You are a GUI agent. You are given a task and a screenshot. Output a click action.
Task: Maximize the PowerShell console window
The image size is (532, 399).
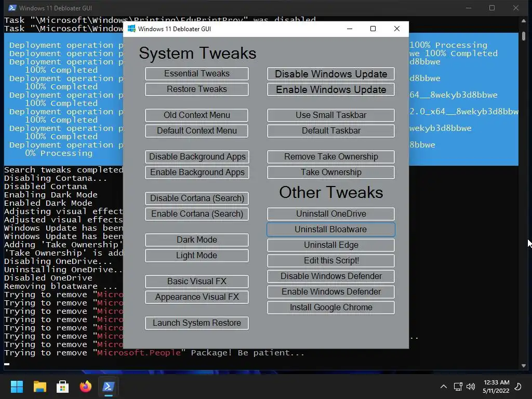[x=492, y=8]
